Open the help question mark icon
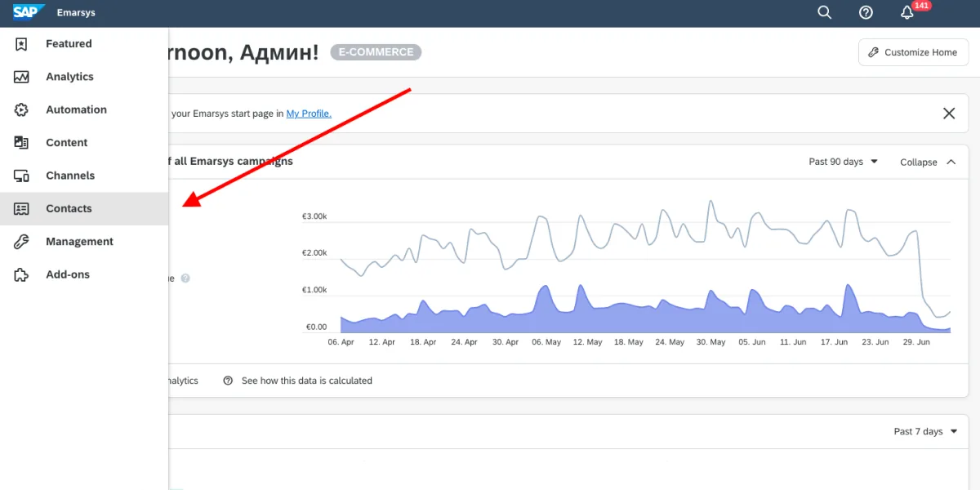980x490 pixels. 866,12
